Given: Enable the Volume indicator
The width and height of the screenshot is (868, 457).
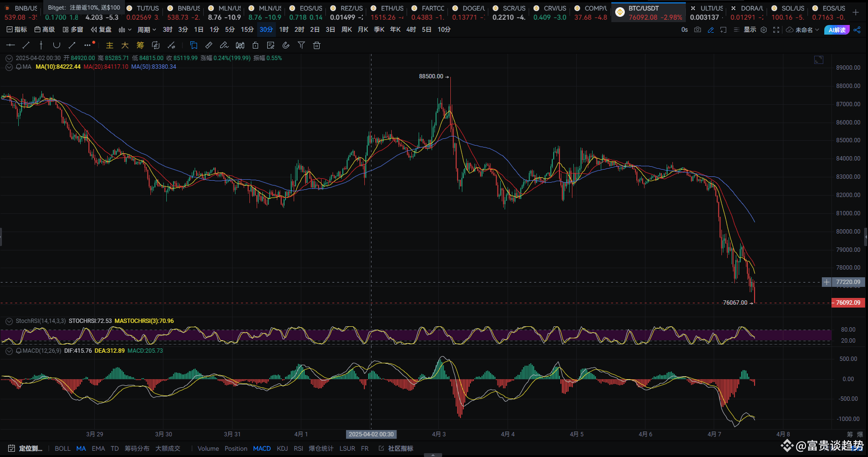Looking at the screenshot, I should pyautogui.click(x=208, y=448).
